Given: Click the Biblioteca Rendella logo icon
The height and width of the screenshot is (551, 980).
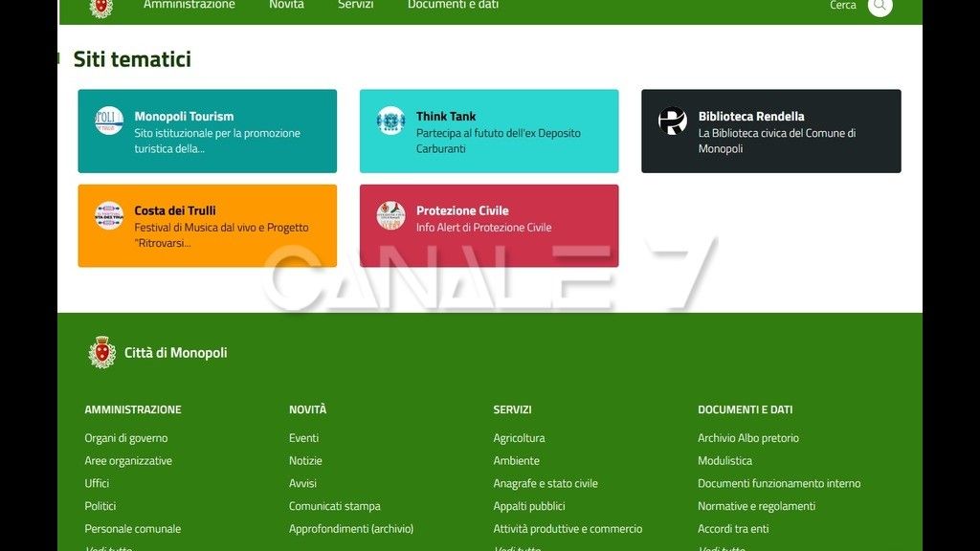Looking at the screenshot, I should coord(673,121).
